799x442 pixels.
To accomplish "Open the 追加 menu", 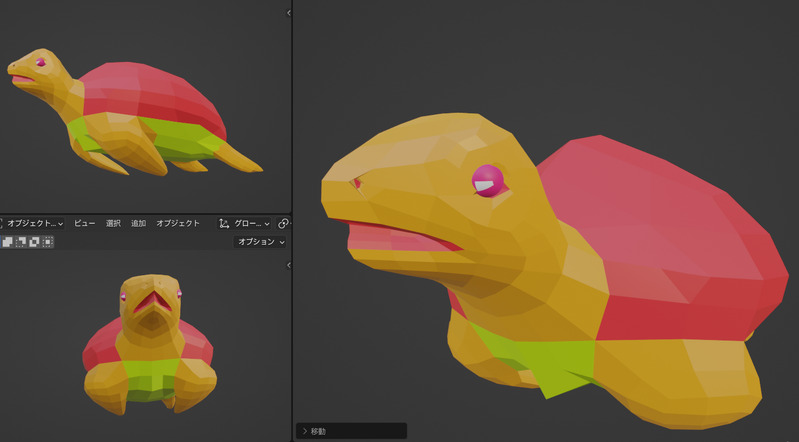I will [138, 223].
